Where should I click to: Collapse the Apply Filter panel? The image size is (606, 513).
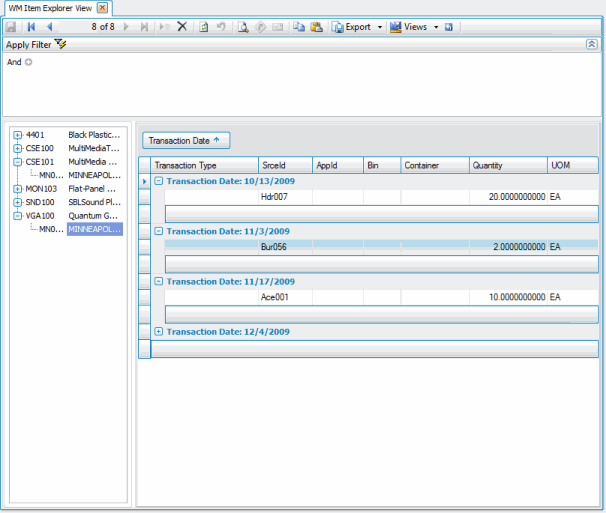tap(591, 44)
